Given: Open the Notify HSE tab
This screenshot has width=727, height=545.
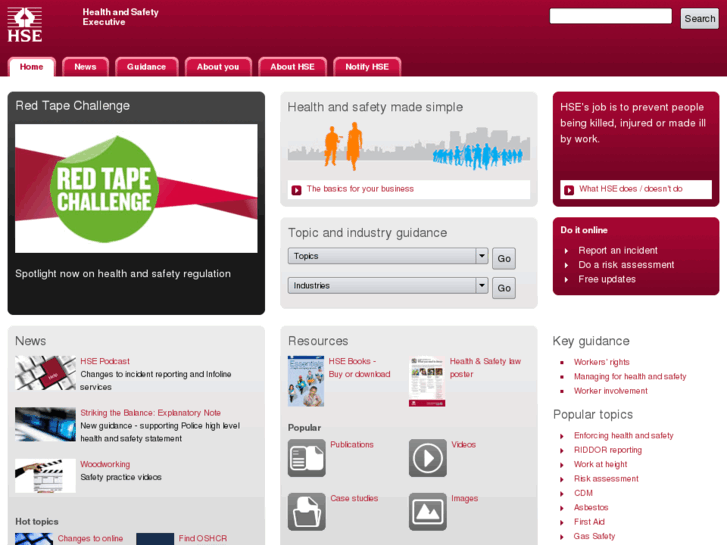Looking at the screenshot, I should 367,67.
